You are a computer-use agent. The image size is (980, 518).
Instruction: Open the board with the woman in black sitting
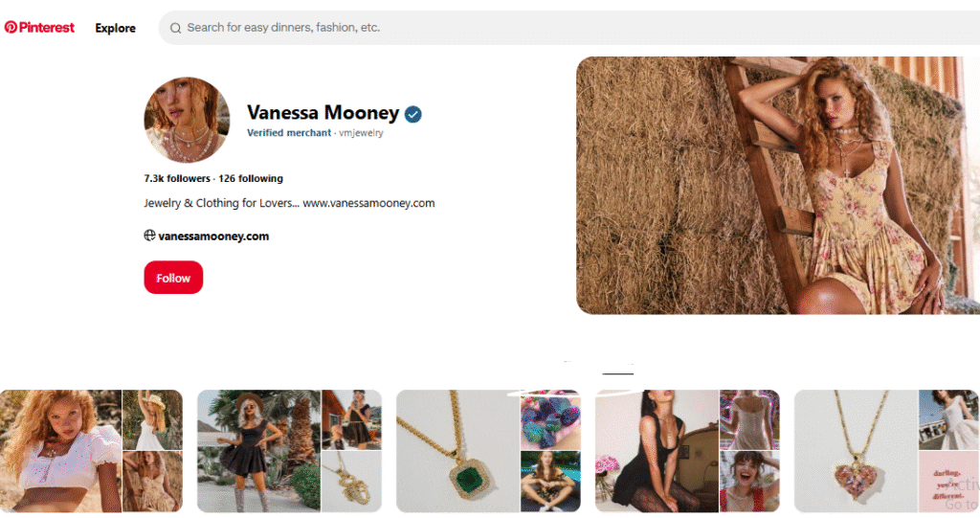point(687,451)
